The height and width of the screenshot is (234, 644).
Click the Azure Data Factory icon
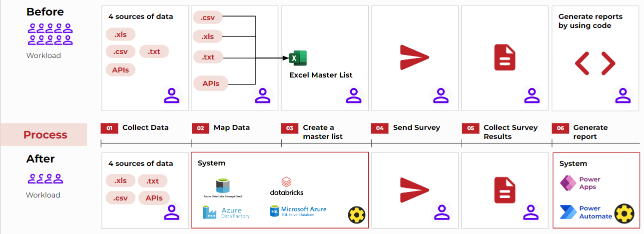coord(209,212)
